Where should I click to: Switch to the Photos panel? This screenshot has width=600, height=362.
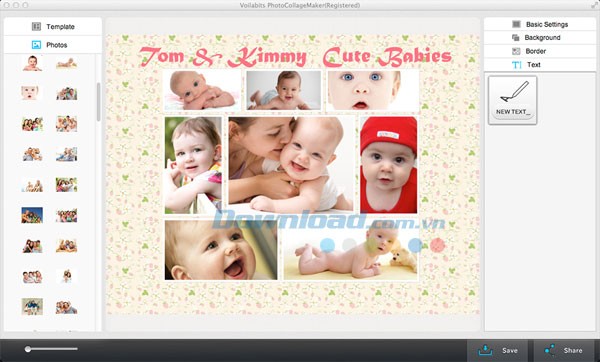[x=53, y=45]
